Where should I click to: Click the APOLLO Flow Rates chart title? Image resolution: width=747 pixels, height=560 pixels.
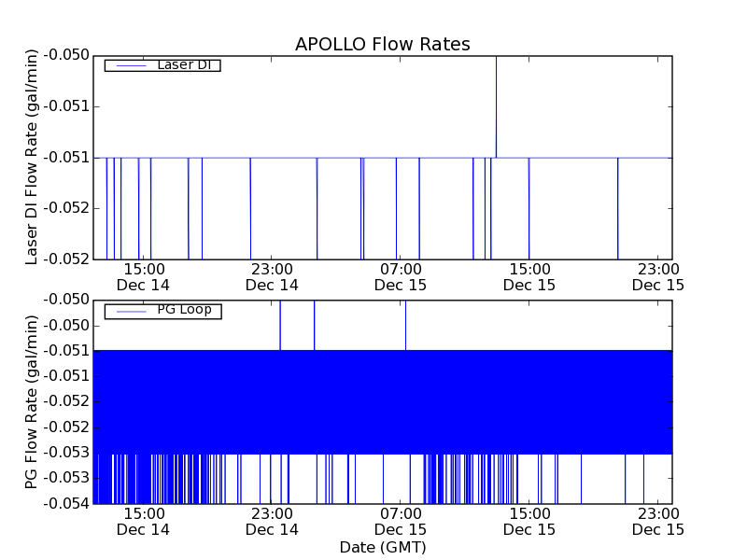[382, 44]
